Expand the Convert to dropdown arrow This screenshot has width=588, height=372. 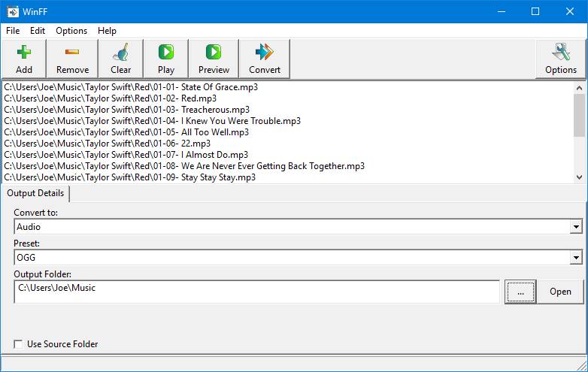[576, 227]
